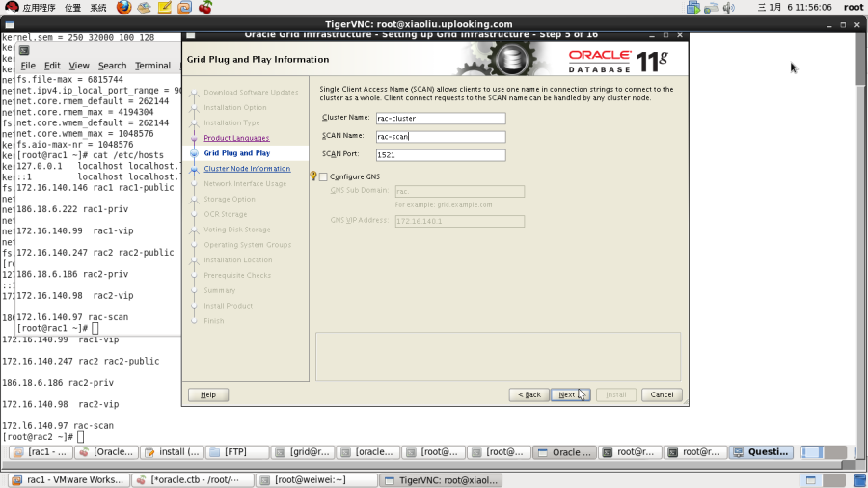Enable the Configure GNS checkbox
Viewport: 868px width, 488px height.
[x=323, y=176]
